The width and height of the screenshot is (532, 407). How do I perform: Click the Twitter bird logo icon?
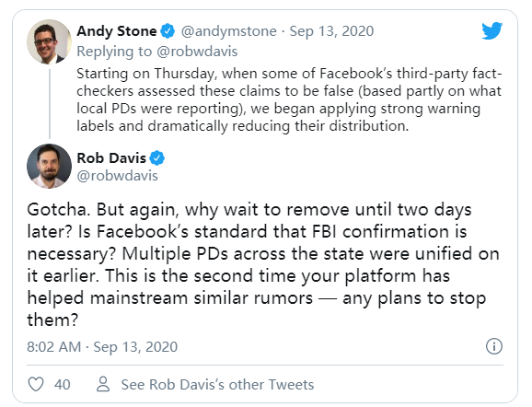click(x=492, y=31)
